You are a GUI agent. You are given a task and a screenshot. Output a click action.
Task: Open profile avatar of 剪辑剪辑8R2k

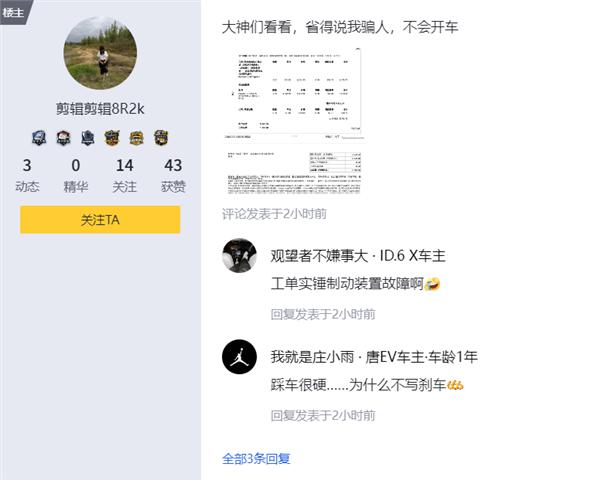pos(100,53)
